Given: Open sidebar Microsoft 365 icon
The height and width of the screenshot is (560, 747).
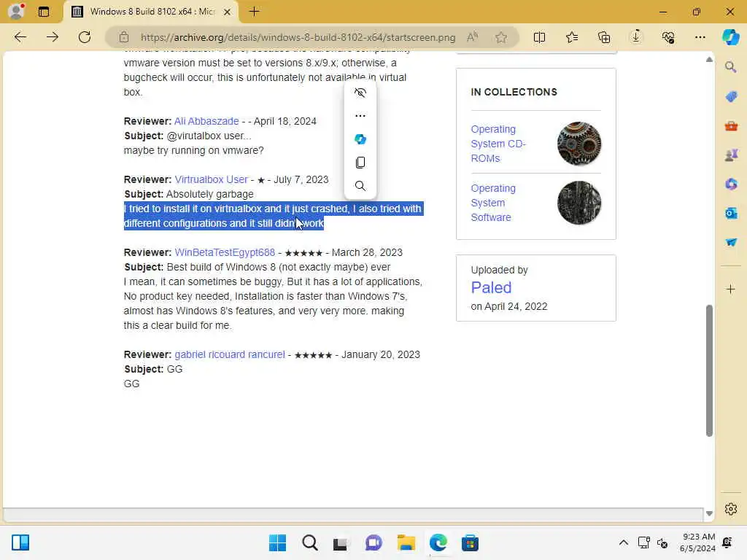Looking at the screenshot, I should [x=731, y=184].
